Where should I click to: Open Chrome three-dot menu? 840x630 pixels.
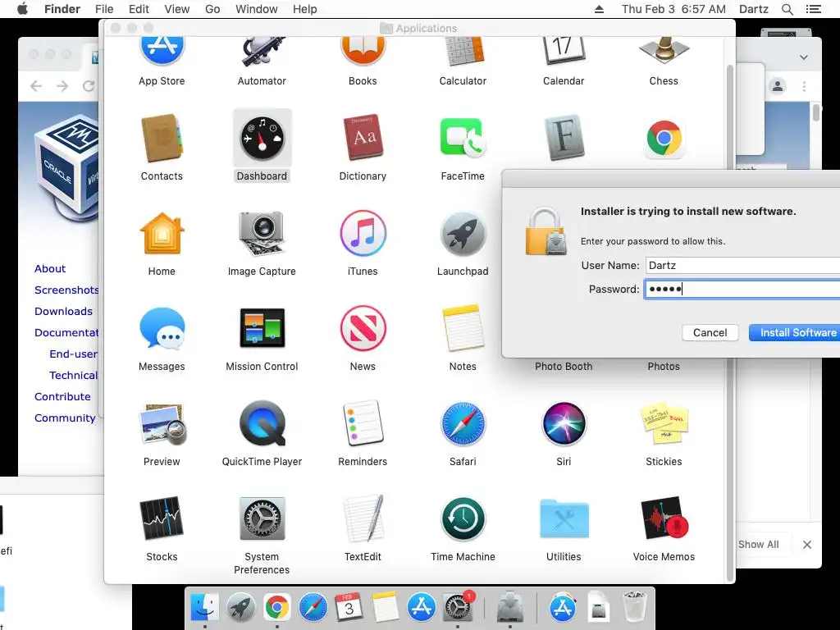(x=804, y=85)
